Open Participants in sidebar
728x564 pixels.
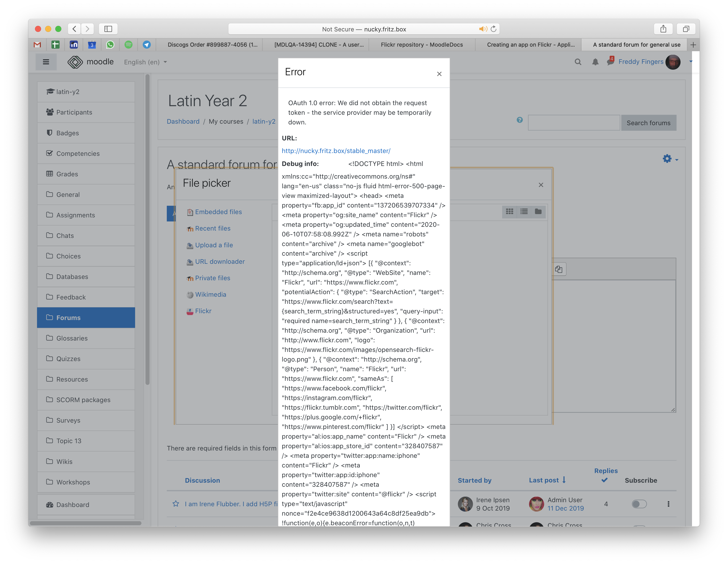click(x=86, y=112)
